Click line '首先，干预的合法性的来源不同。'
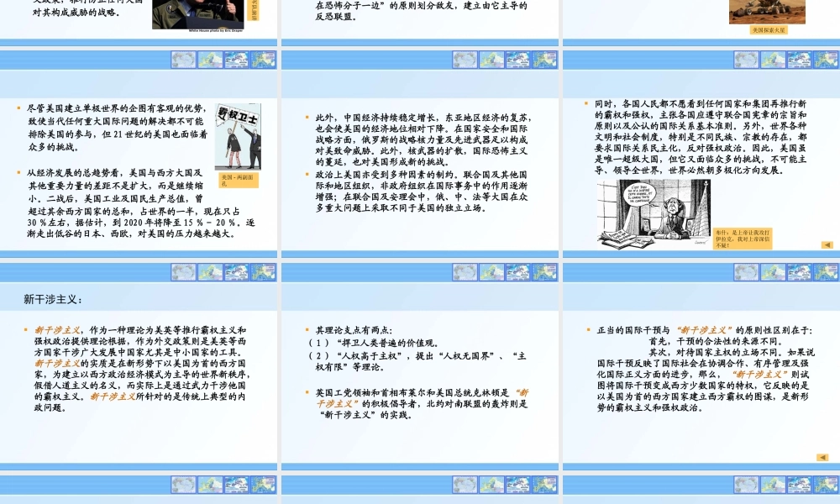 pos(717,341)
